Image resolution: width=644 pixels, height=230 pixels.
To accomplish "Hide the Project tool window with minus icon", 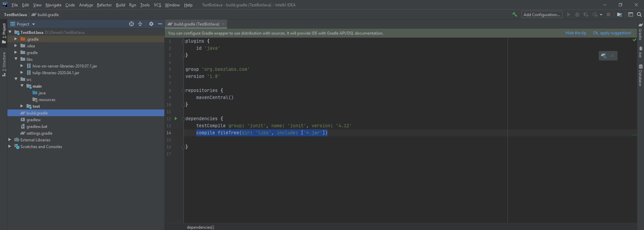I will (160, 24).
